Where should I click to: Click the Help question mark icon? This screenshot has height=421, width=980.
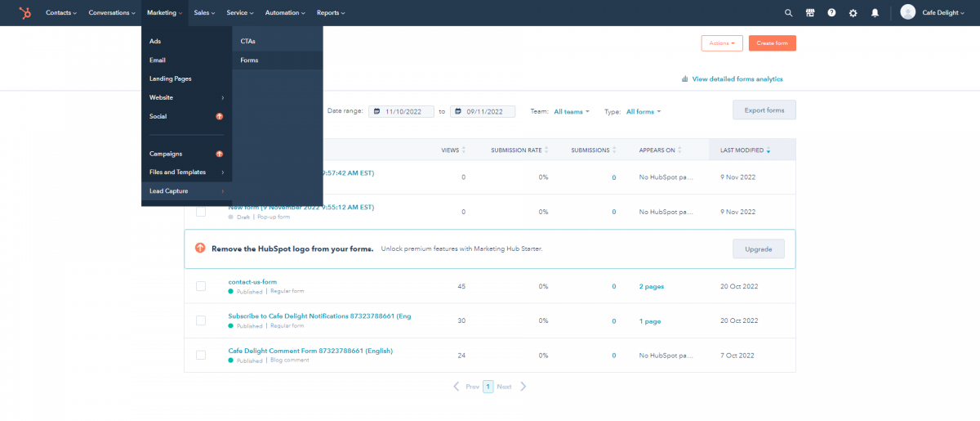831,13
